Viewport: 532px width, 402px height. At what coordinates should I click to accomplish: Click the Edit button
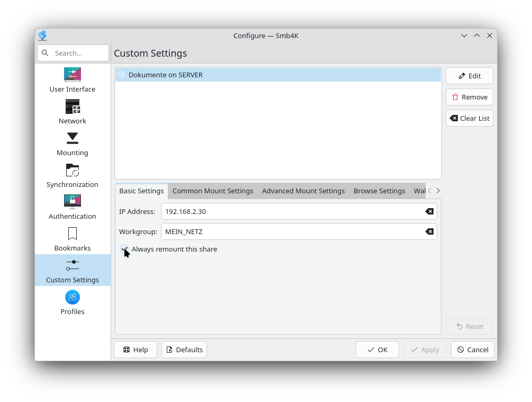click(470, 76)
